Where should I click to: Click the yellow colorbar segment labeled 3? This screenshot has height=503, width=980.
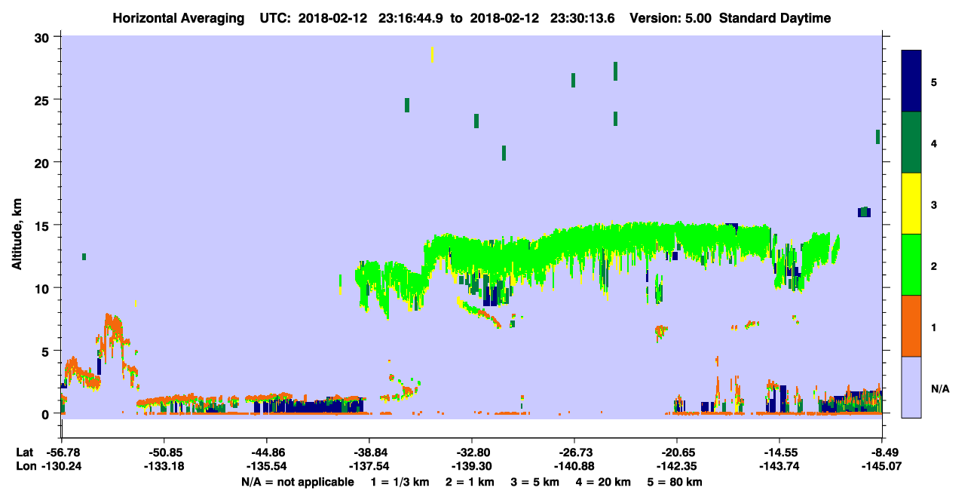pyautogui.click(x=911, y=204)
